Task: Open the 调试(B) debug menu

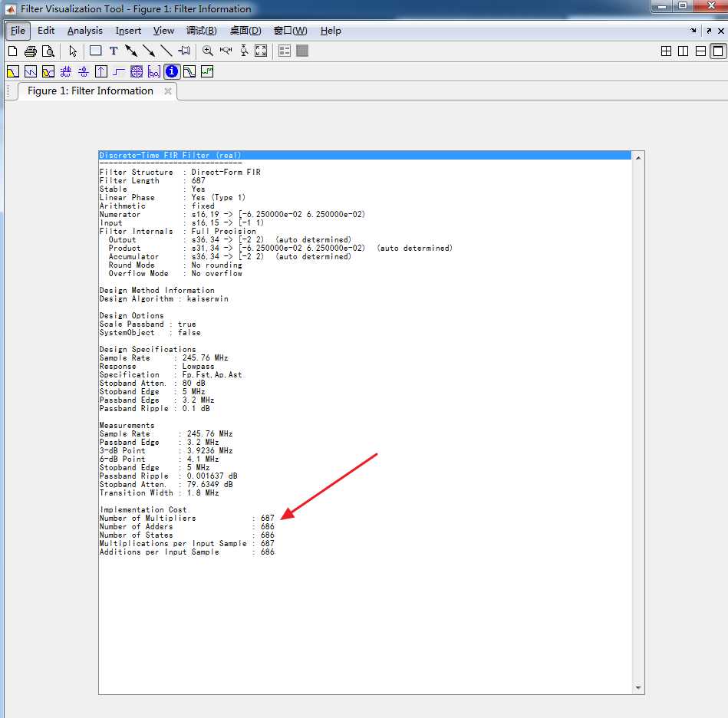Action: pos(202,31)
